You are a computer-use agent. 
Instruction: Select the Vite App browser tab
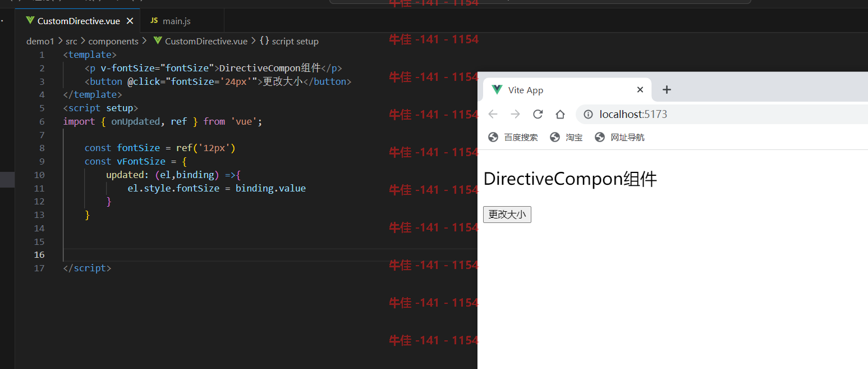point(567,90)
